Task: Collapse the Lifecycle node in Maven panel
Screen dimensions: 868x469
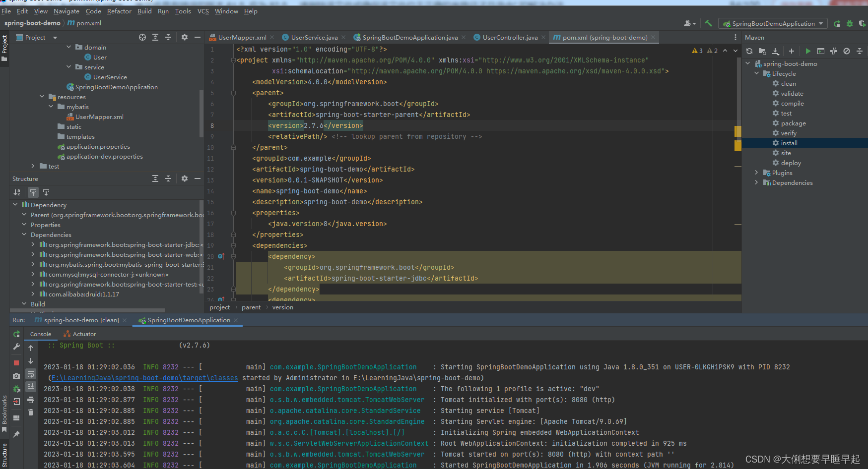Action: 757,73
